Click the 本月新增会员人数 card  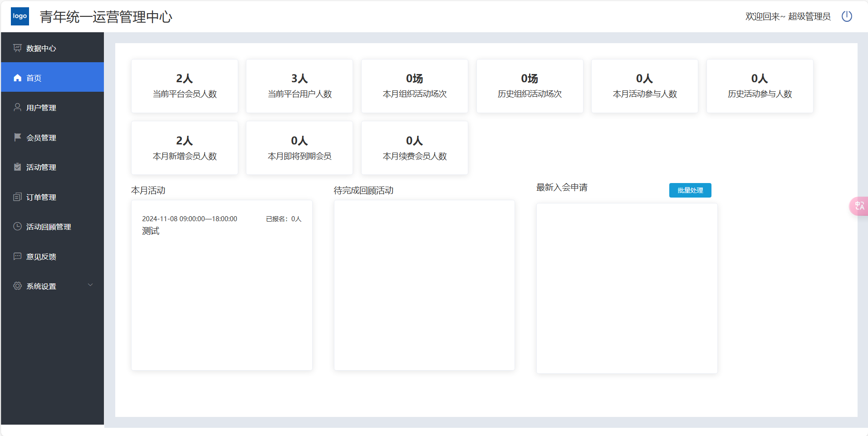[x=185, y=148]
